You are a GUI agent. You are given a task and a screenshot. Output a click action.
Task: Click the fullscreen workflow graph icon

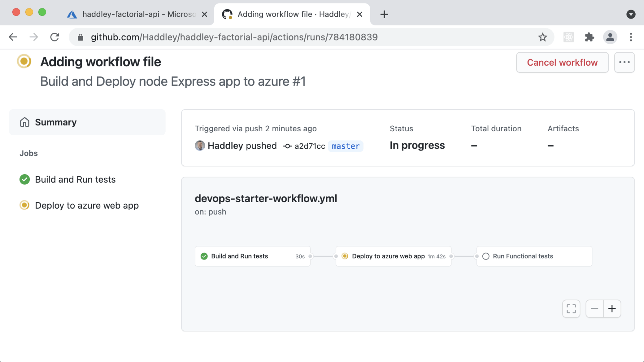click(571, 309)
